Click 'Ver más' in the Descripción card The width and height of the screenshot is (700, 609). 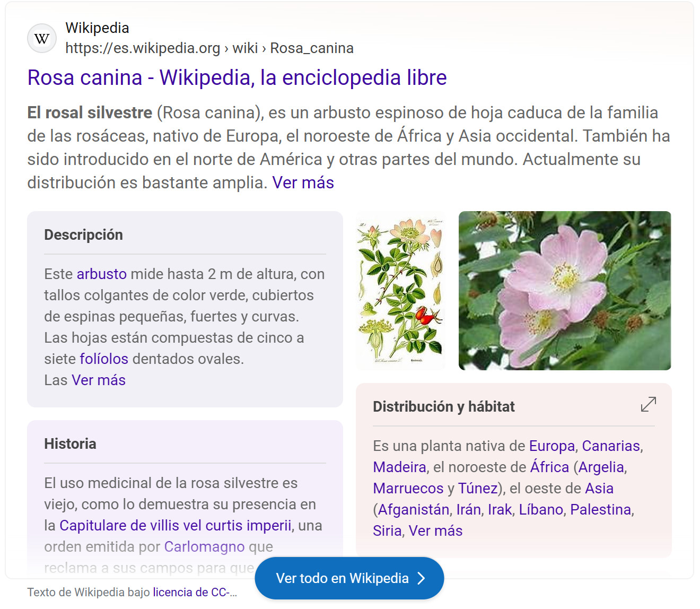click(99, 380)
